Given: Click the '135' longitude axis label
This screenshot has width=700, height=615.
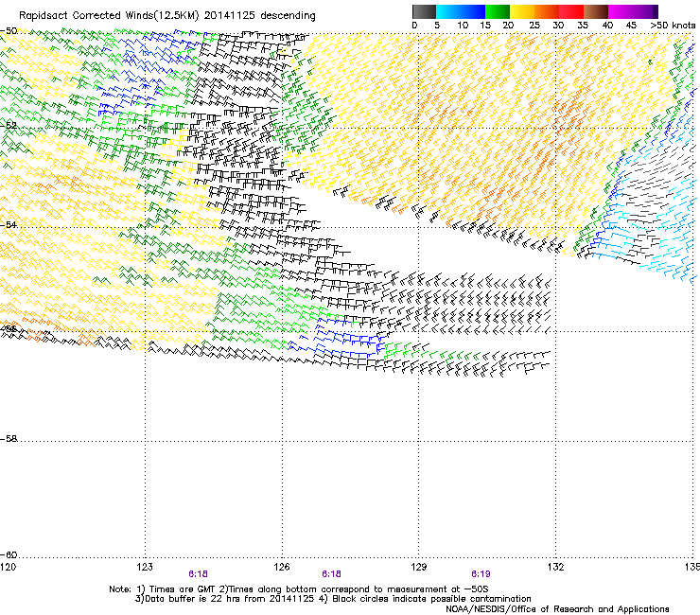Looking at the screenshot, I should coord(692,567).
